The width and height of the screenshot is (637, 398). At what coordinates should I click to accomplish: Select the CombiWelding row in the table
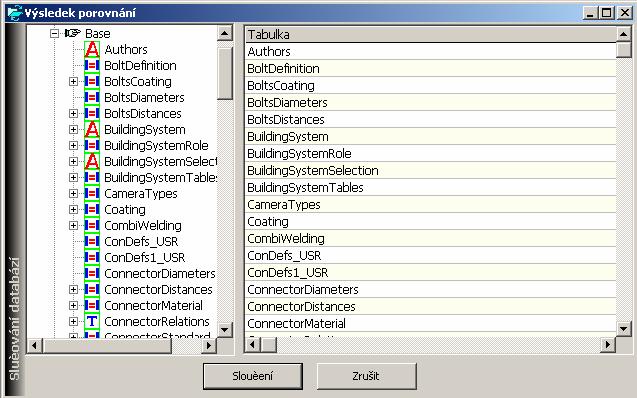tap(431, 239)
